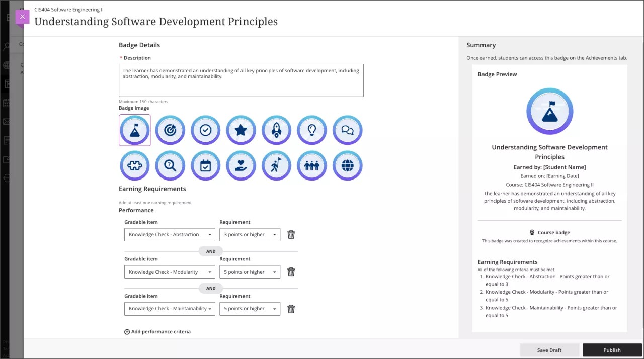Select the target badge image

pos(170,130)
